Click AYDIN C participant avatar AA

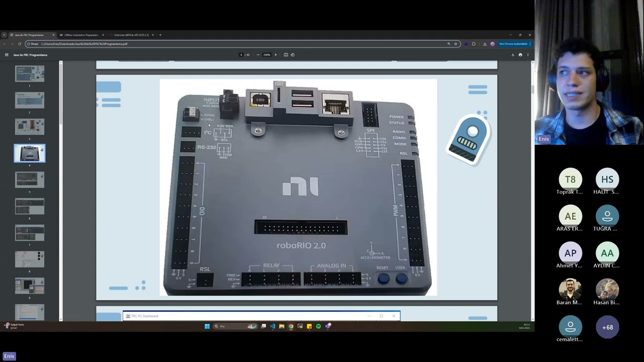[607, 253]
